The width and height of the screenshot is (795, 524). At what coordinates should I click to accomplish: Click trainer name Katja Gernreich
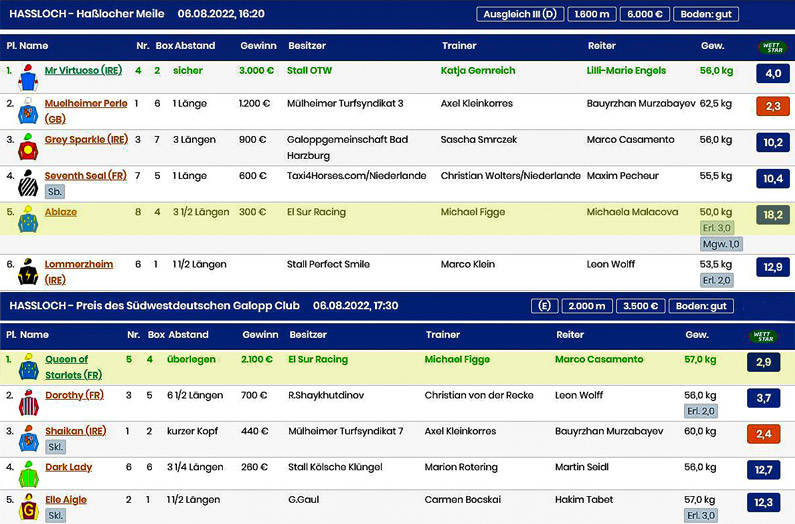click(x=478, y=71)
